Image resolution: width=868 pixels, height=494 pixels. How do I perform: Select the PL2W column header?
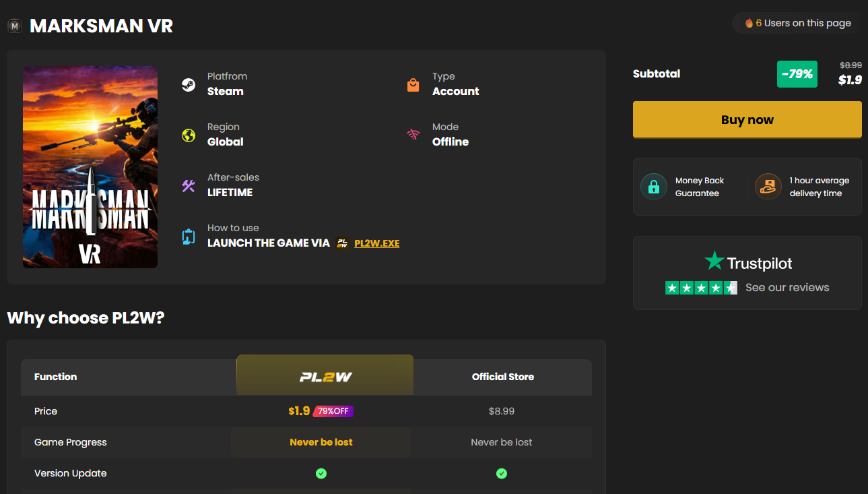point(325,375)
